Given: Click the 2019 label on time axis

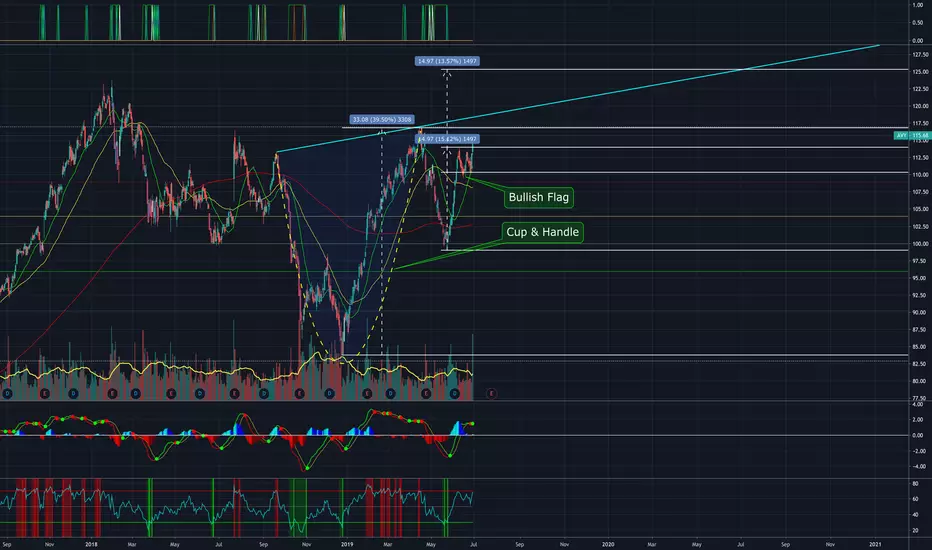Looking at the screenshot, I should pyautogui.click(x=347, y=544).
